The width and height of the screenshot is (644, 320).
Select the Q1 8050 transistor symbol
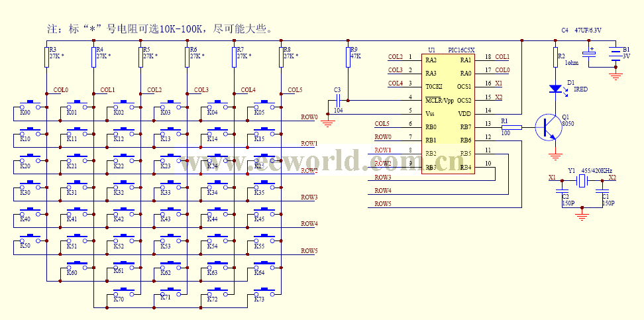[549, 127]
